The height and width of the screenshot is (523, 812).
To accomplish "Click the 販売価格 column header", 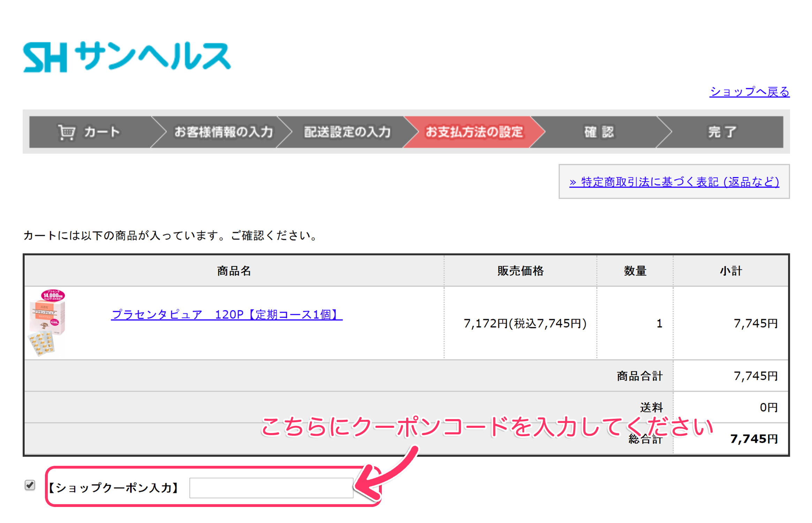I will 521,271.
